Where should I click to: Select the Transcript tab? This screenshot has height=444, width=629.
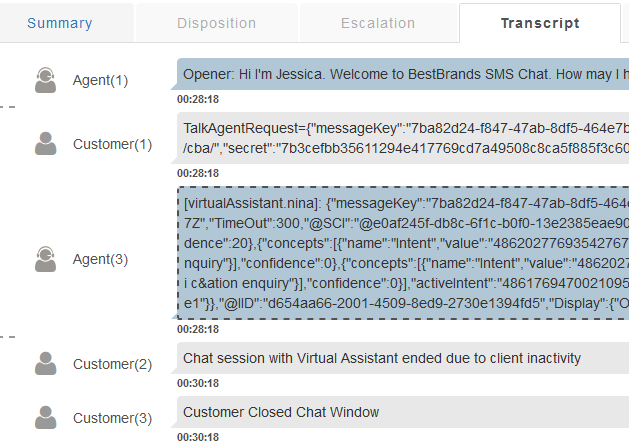[x=540, y=23]
